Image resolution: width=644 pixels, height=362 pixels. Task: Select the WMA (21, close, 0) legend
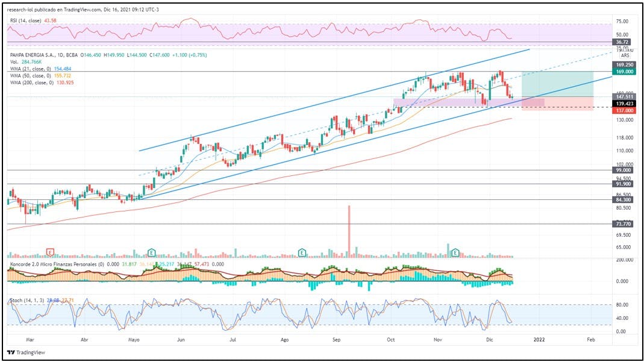coord(40,69)
